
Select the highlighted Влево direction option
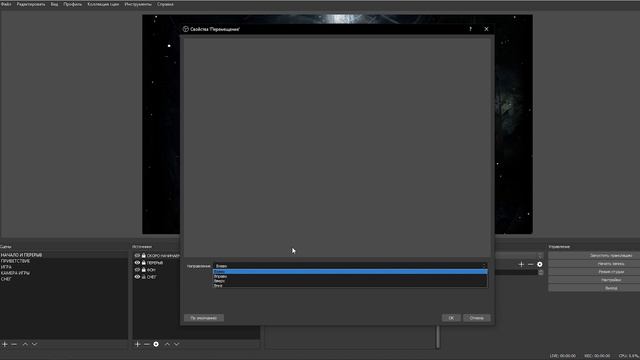350,271
